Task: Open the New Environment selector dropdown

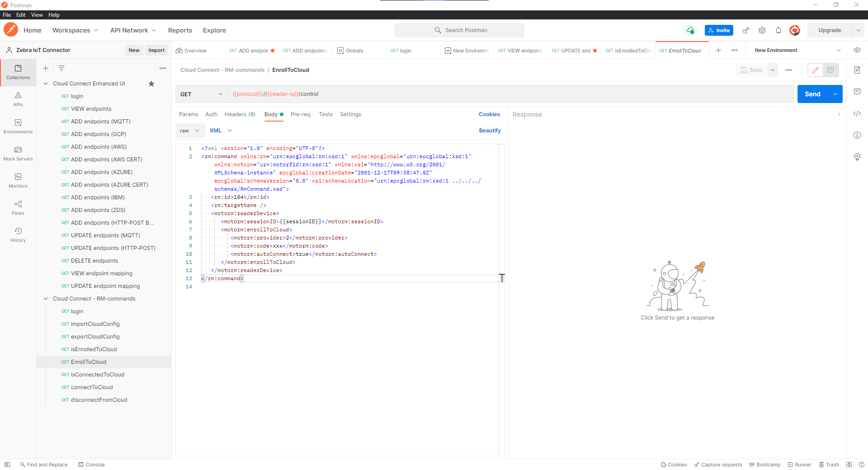Action: [798, 50]
